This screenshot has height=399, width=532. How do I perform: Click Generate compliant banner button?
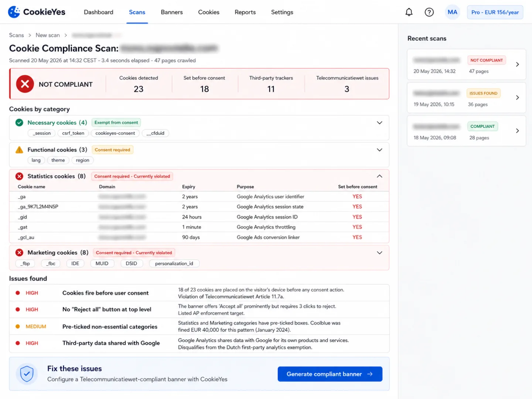pos(330,374)
